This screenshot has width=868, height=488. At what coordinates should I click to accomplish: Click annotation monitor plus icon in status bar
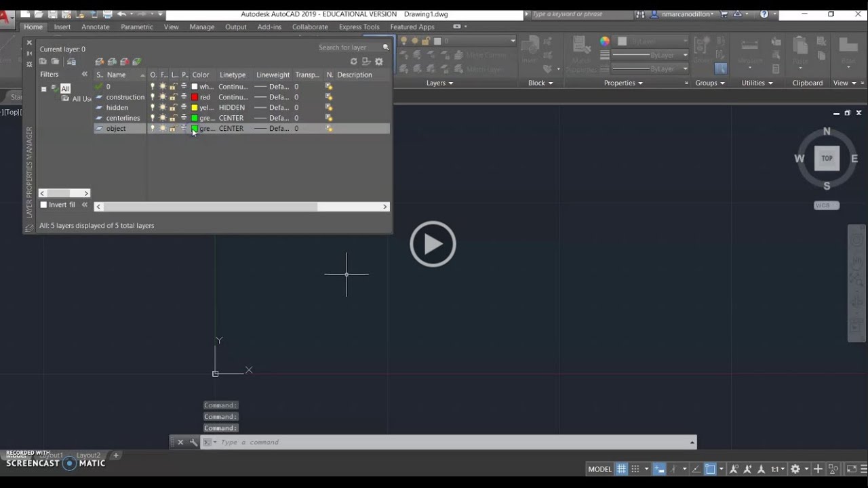point(818,469)
